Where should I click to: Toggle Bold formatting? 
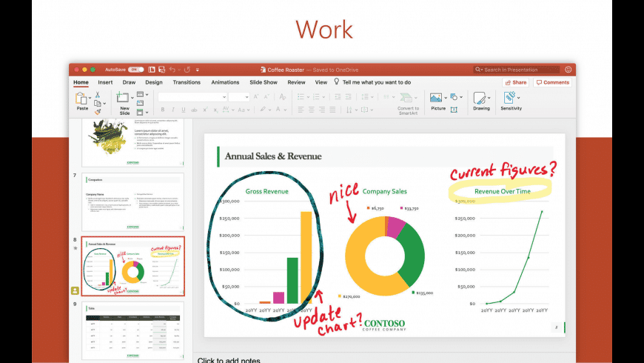pyautogui.click(x=163, y=110)
